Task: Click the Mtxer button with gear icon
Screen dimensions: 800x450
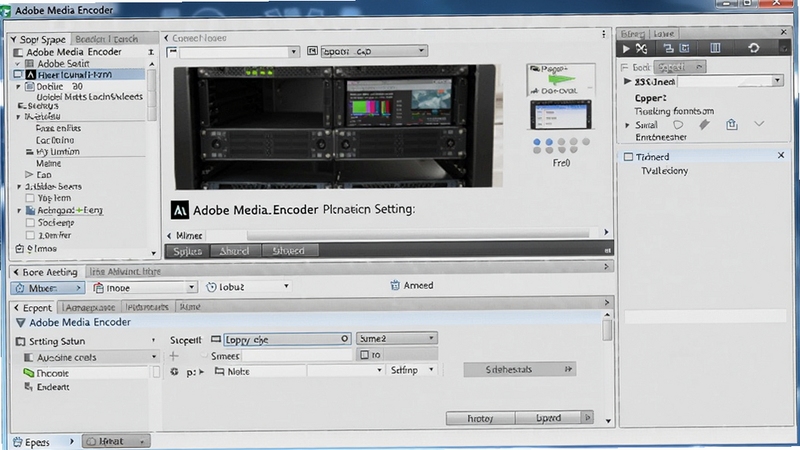Action: 46,288
